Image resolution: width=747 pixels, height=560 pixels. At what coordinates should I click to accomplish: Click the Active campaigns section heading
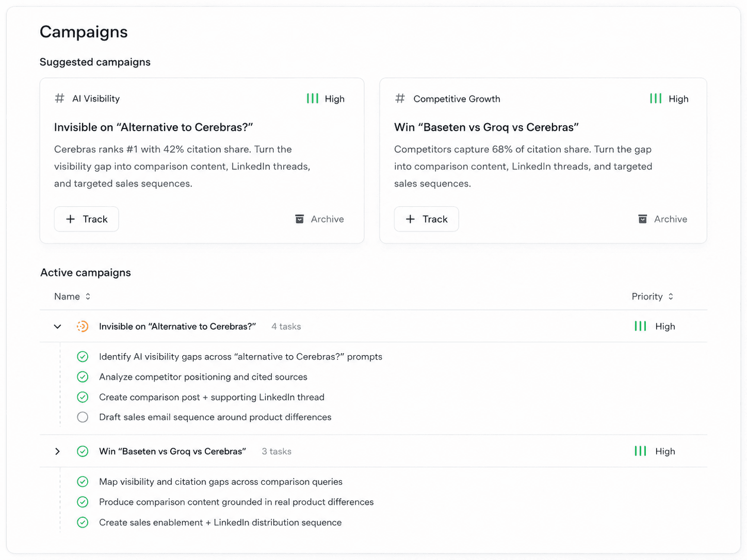click(86, 272)
